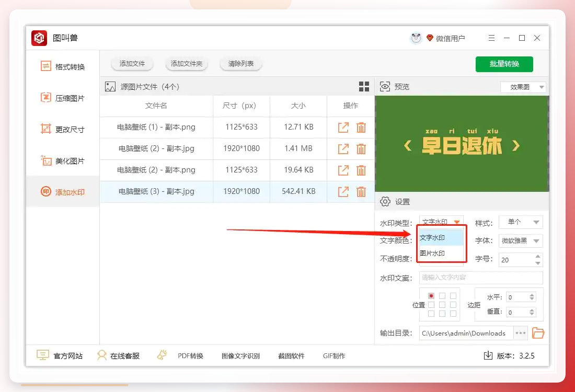Delete 电脑壁纸 (2) - 副本.jpg from the list
The width and height of the screenshot is (575, 392).
click(x=361, y=148)
